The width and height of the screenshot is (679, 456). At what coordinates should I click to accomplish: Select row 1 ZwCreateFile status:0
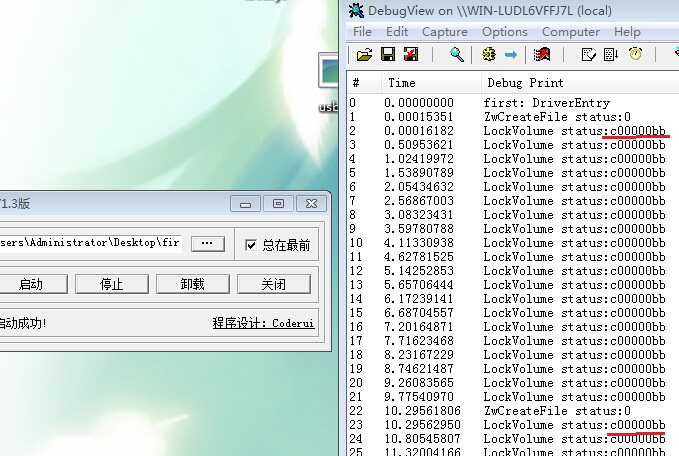coord(513,117)
